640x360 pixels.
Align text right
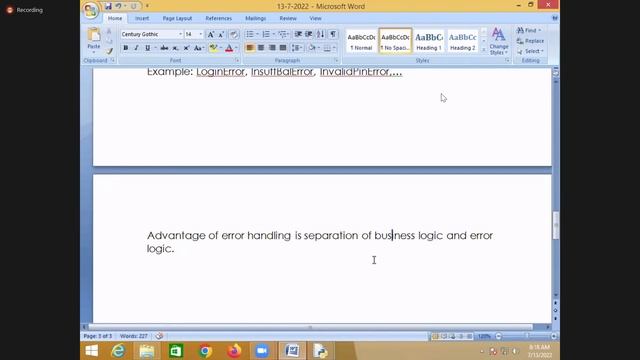[272, 48]
